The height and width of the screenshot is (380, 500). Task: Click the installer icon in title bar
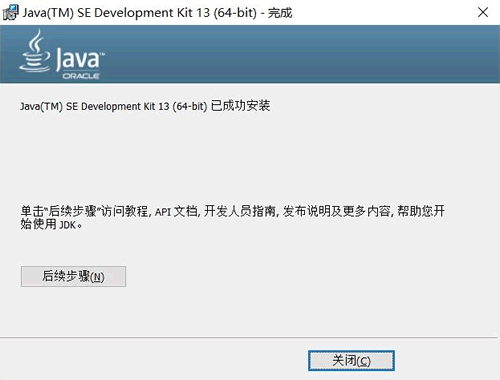pos(10,13)
